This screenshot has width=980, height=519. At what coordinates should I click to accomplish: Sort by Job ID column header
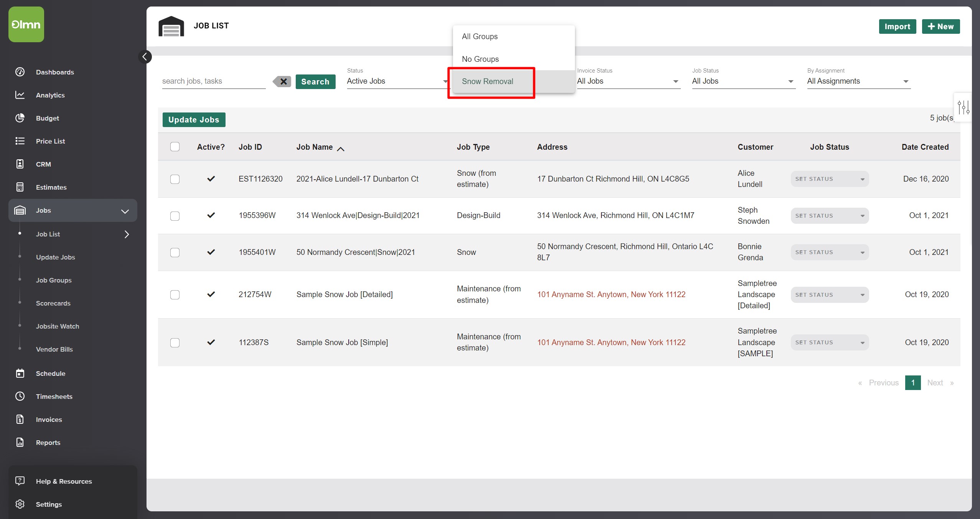(x=250, y=147)
